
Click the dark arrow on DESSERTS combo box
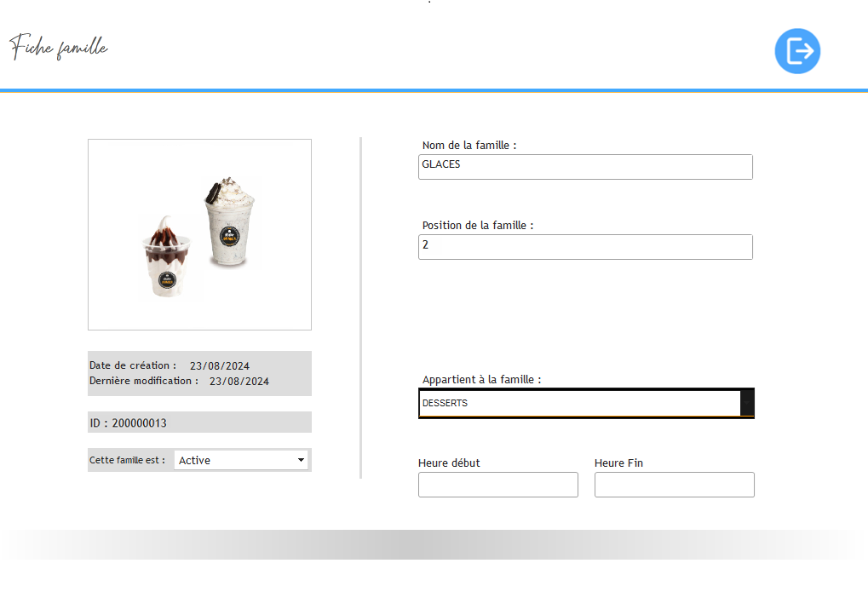click(x=747, y=403)
